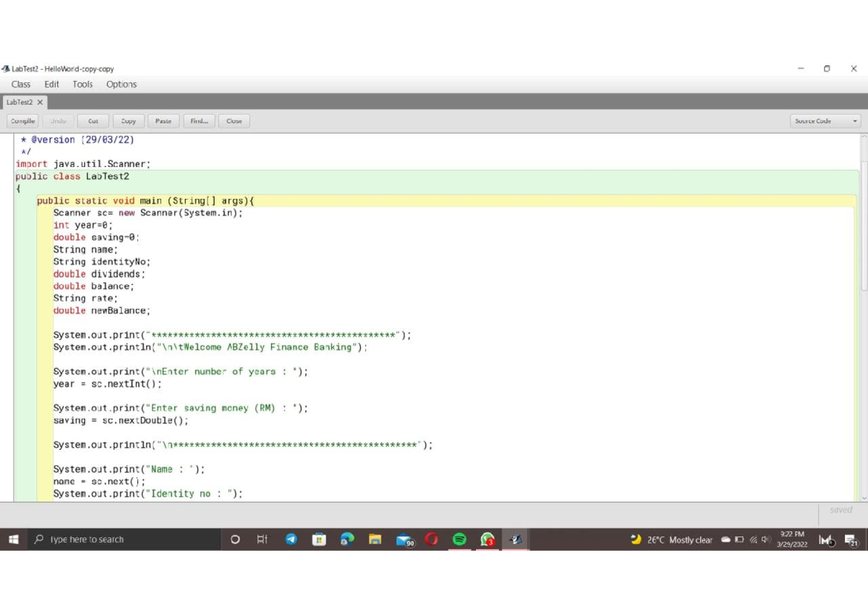Viewport: 868px width, 613px height.
Task: Click the 'double newBalance;' line
Action: (102, 311)
